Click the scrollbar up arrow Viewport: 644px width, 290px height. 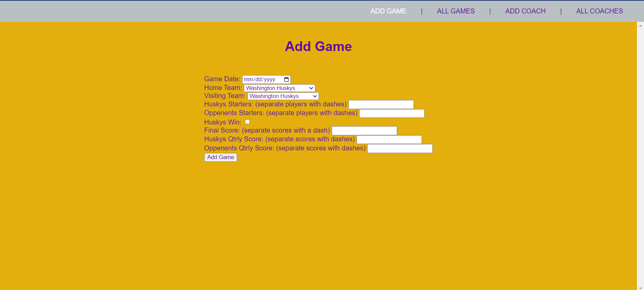(x=640, y=26)
